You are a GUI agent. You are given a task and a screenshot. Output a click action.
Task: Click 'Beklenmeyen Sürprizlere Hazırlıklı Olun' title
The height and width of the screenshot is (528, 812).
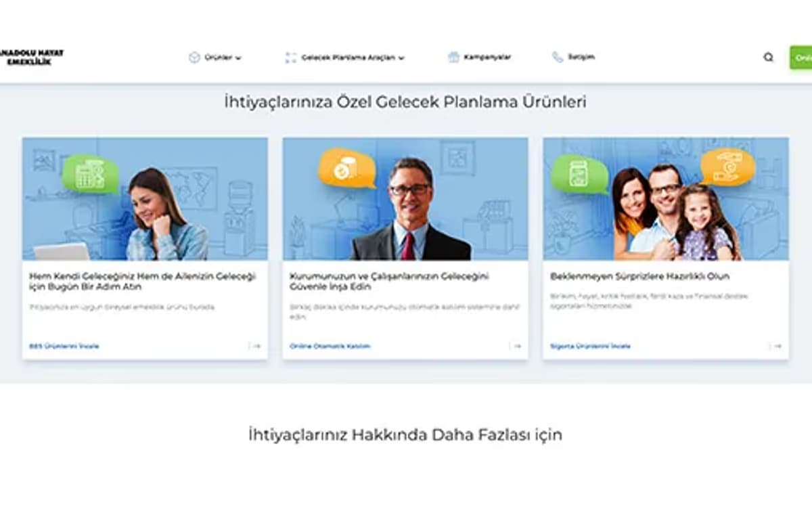click(x=640, y=277)
